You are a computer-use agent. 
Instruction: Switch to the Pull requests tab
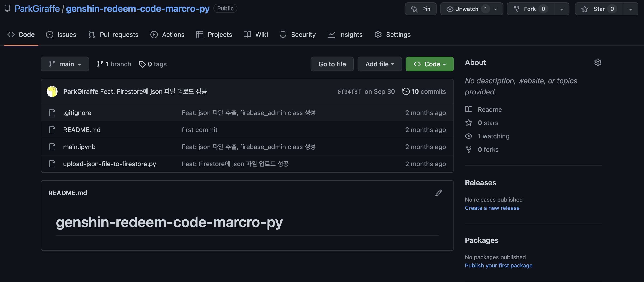click(x=113, y=35)
